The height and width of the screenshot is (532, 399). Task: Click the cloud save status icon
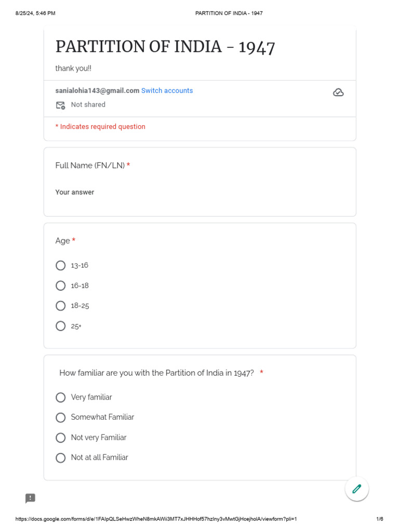(x=338, y=92)
